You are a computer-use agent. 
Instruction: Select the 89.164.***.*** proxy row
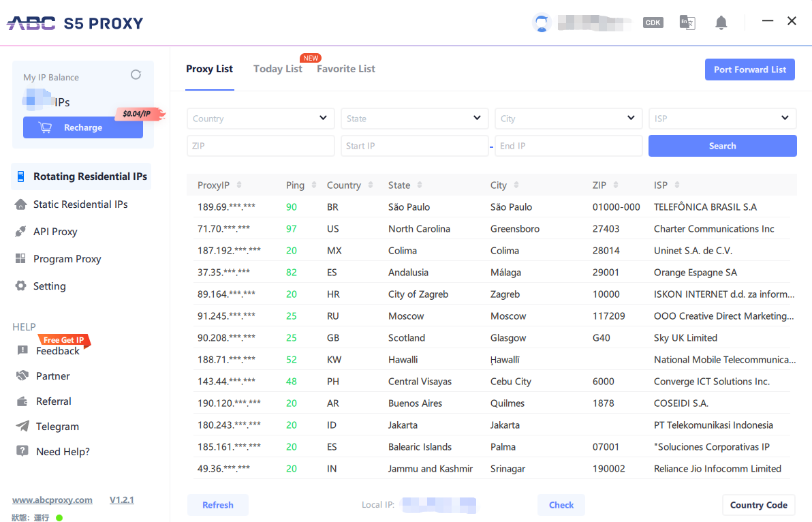(x=491, y=294)
